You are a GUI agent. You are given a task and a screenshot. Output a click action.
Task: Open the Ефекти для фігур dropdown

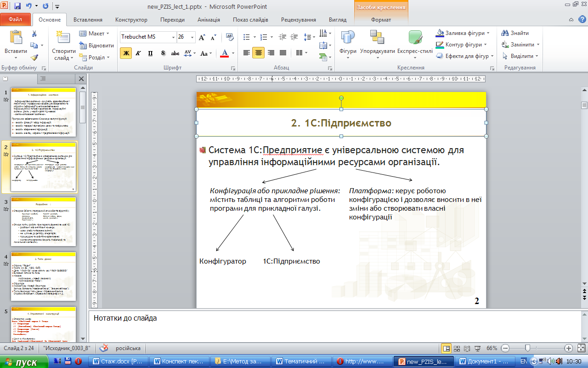click(x=465, y=56)
